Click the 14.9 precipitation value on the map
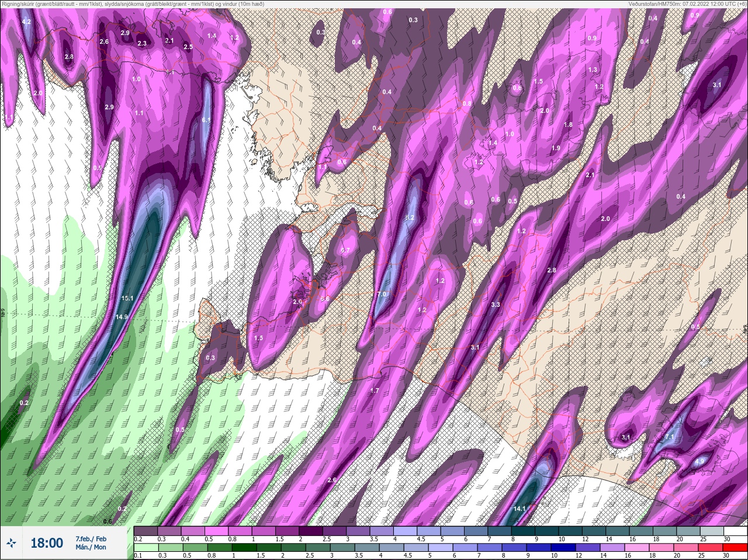Viewport: 748px width, 560px height. tap(122, 317)
